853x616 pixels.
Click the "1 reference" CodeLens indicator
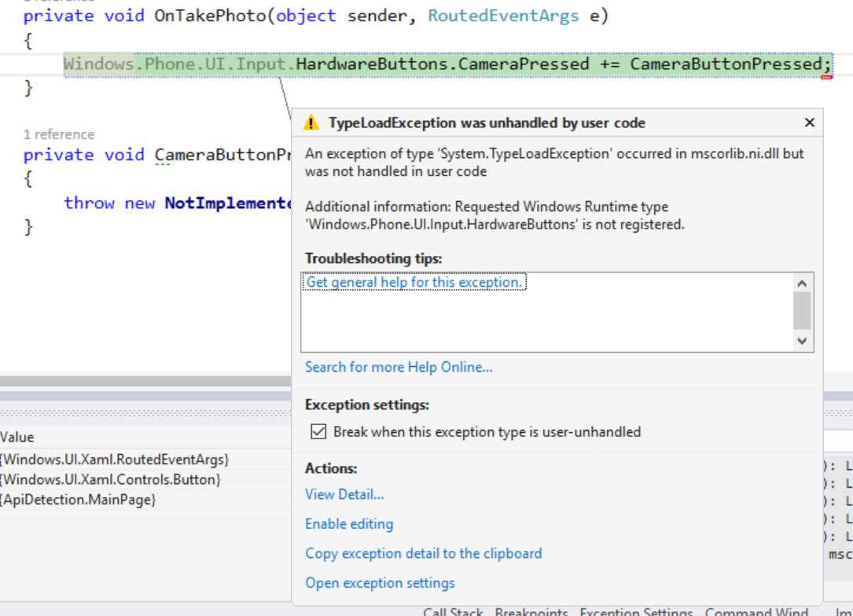click(59, 134)
